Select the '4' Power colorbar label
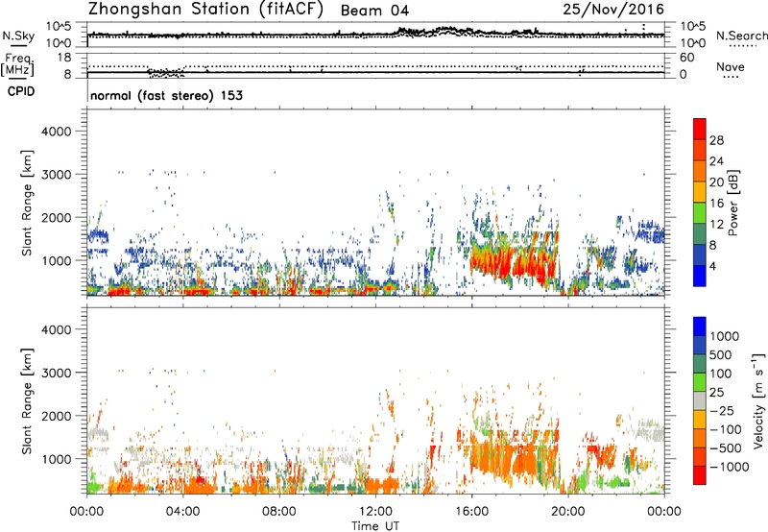 (x=712, y=266)
